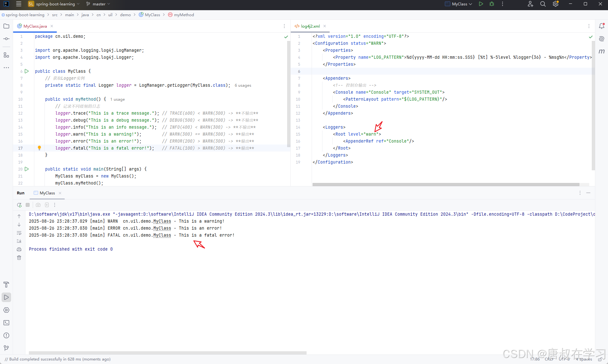Viewport: 608px width, 364px height.
Task: Click the console horizontal scrollbar
Action: click(167, 353)
